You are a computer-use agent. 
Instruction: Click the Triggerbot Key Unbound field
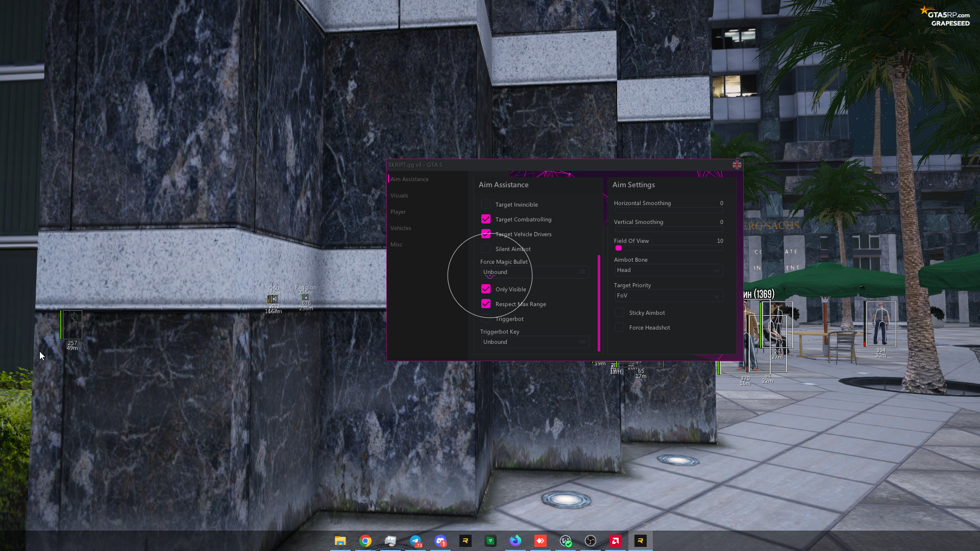pyautogui.click(x=534, y=342)
